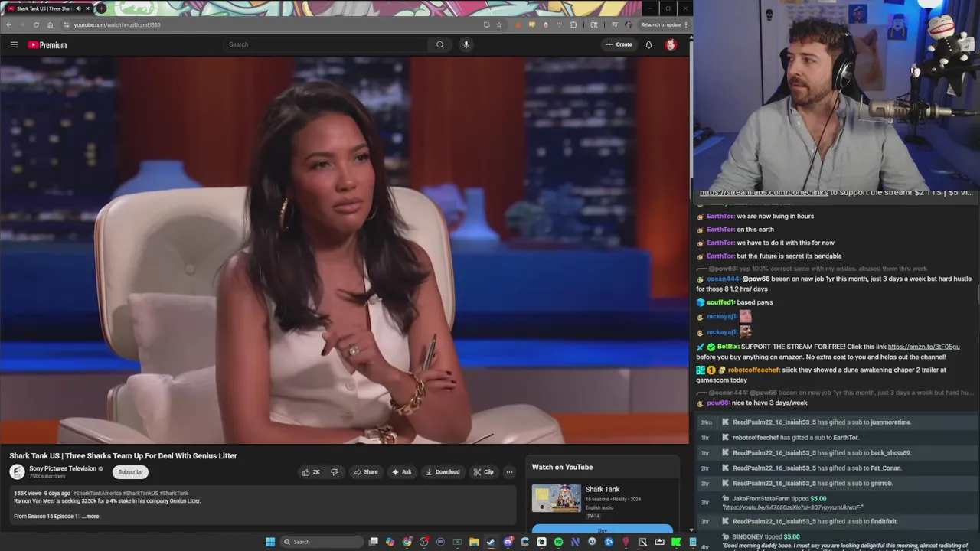Click the video title text
The height and width of the screenshot is (551, 980).
[123, 455]
